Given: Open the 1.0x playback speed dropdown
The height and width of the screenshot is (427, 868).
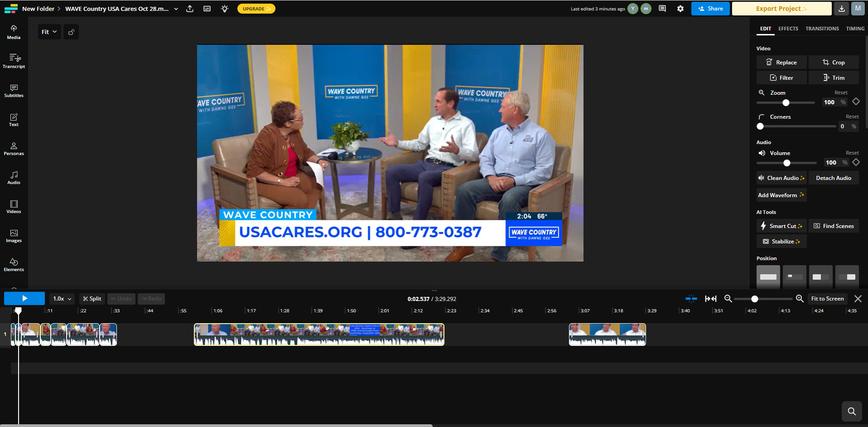Looking at the screenshot, I should tap(62, 299).
